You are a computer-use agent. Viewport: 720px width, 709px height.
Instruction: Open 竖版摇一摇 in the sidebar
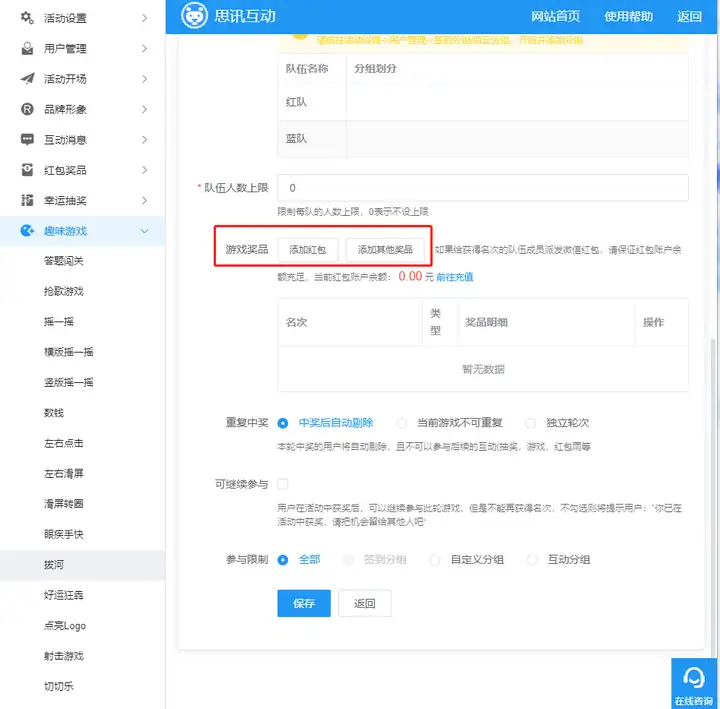(x=68, y=382)
